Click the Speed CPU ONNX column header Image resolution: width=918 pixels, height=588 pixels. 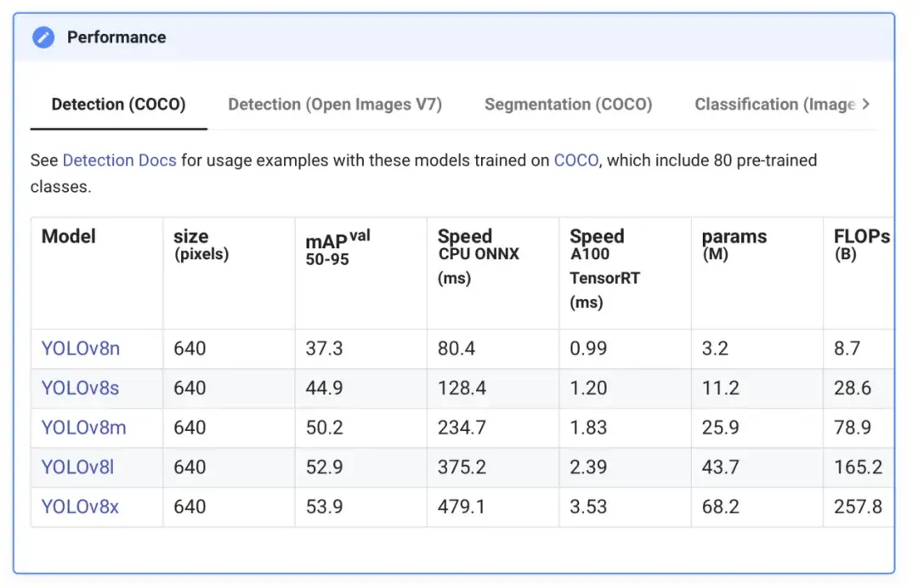(478, 255)
